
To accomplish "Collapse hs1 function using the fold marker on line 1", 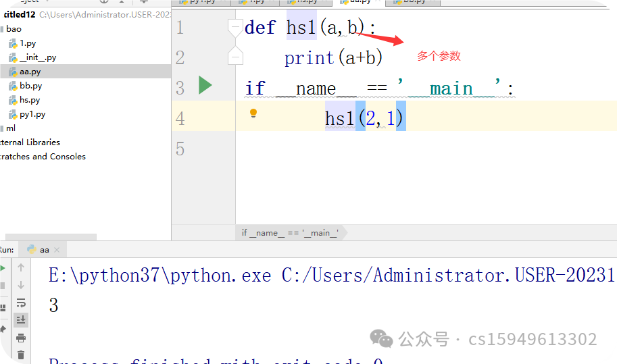I will [x=235, y=27].
